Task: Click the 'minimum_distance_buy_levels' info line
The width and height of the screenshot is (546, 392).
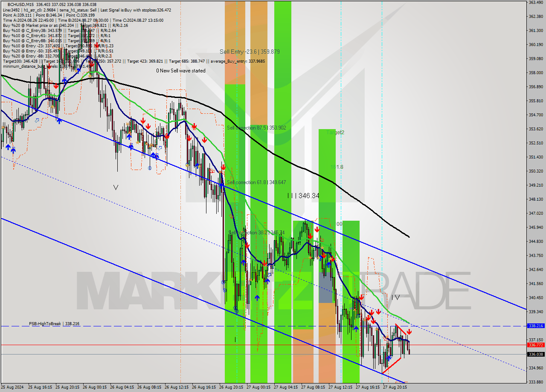Action: coord(47,66)
